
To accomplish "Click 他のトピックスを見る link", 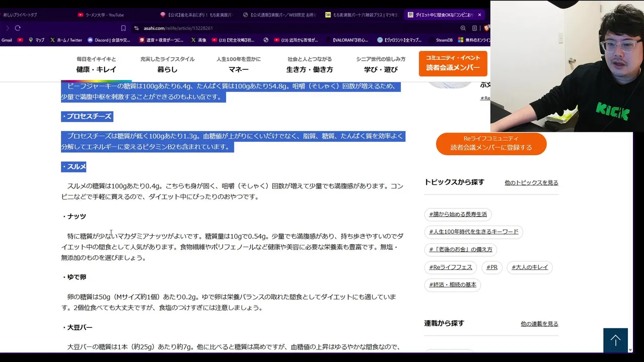I will click(531, 183).
